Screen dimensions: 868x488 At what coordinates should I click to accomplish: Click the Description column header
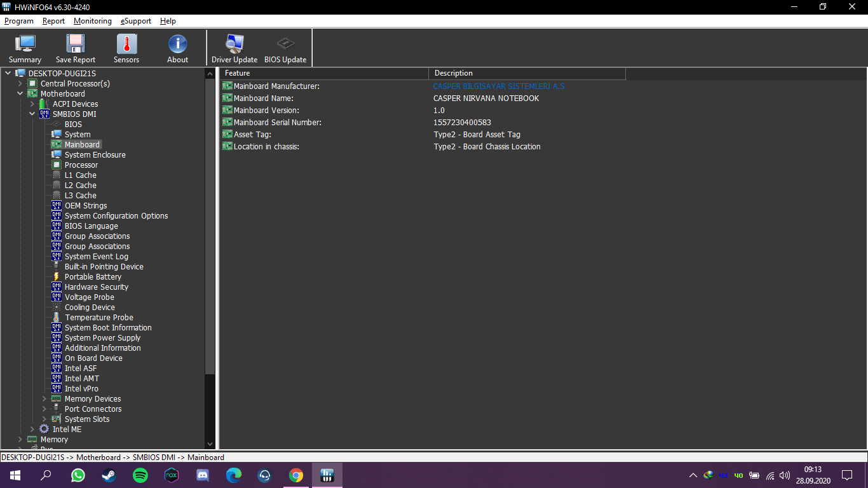tap(527, 73)
